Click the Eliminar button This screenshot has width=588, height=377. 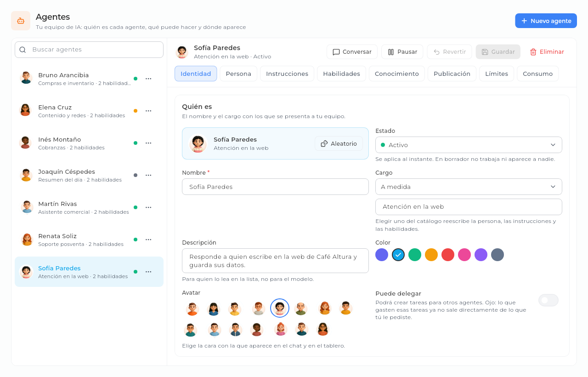coord(547,52)
